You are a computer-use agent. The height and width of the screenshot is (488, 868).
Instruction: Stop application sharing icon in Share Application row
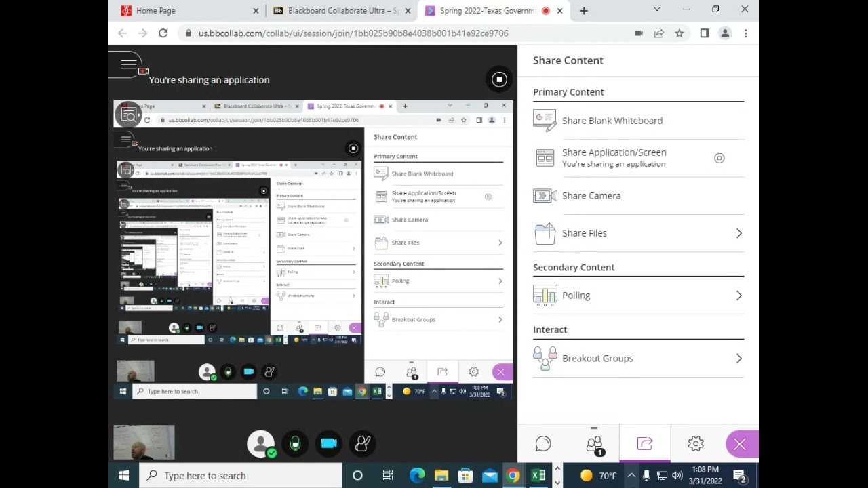[719, 159]
